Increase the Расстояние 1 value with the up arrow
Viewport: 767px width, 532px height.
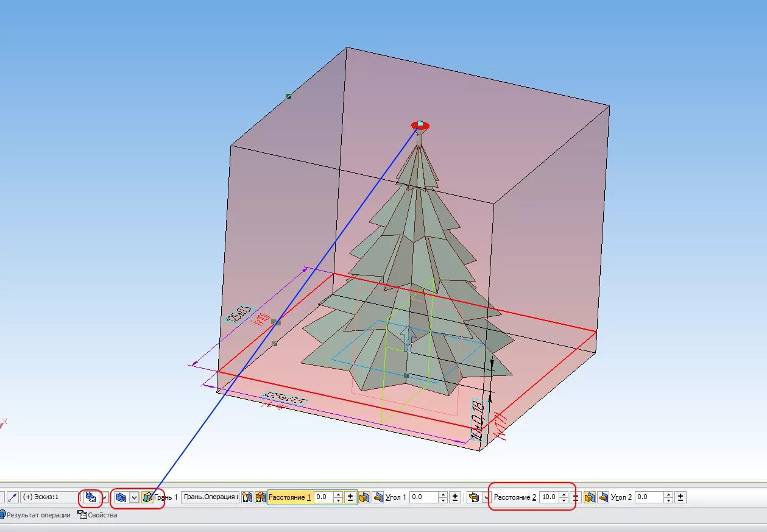[338, 494]
